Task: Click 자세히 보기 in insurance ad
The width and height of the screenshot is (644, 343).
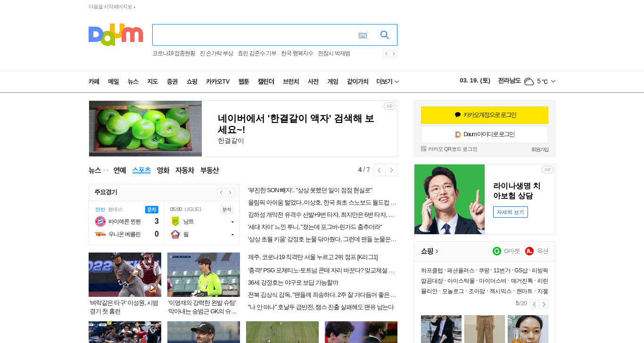Action: (511, 212)
